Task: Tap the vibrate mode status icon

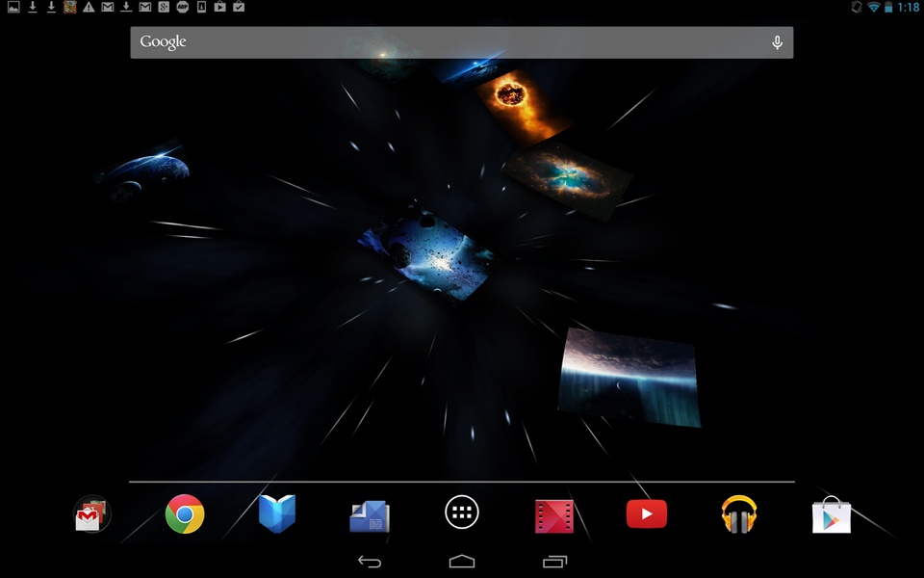Action: (x=857, y=7)
